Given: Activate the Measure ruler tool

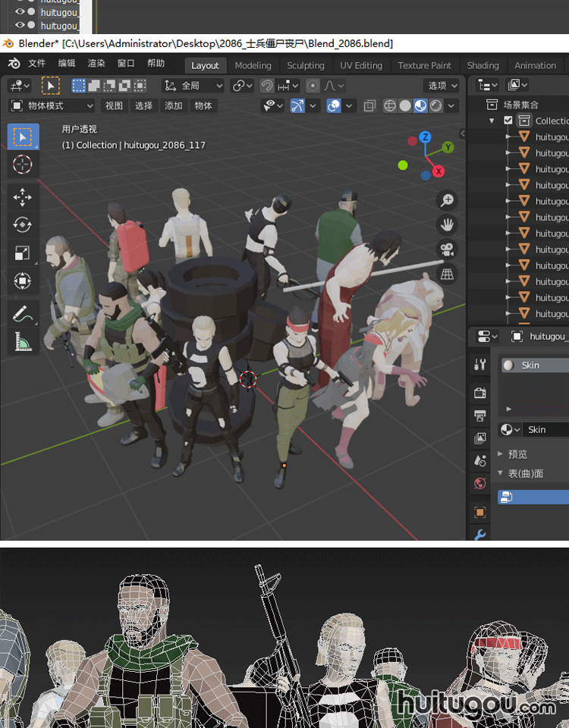Looking at the screenshot, I should pos(23,342).
